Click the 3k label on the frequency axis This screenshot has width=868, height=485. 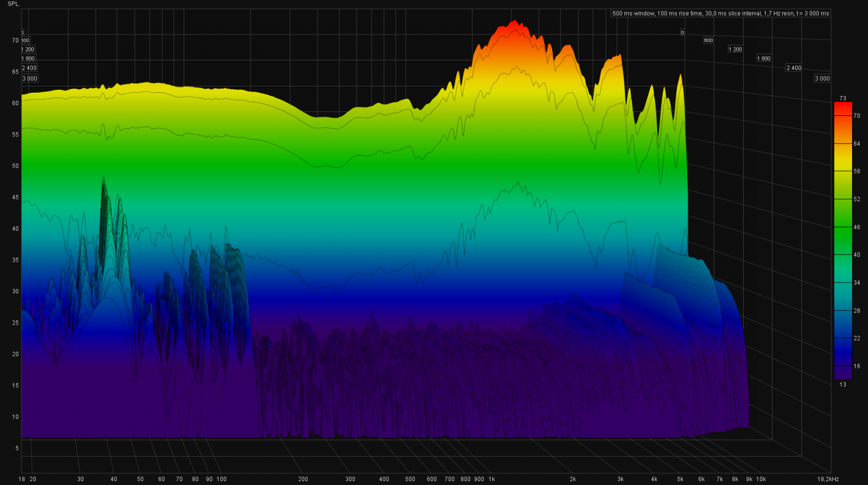pyautogui.click(x=620, y=479)
